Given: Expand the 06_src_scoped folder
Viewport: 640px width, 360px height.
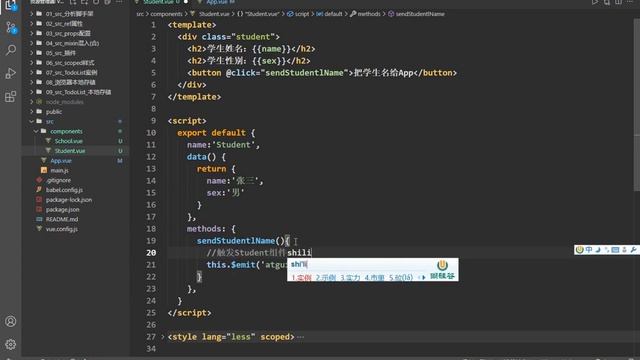Looking at the screenshot, I should [31, 62].
